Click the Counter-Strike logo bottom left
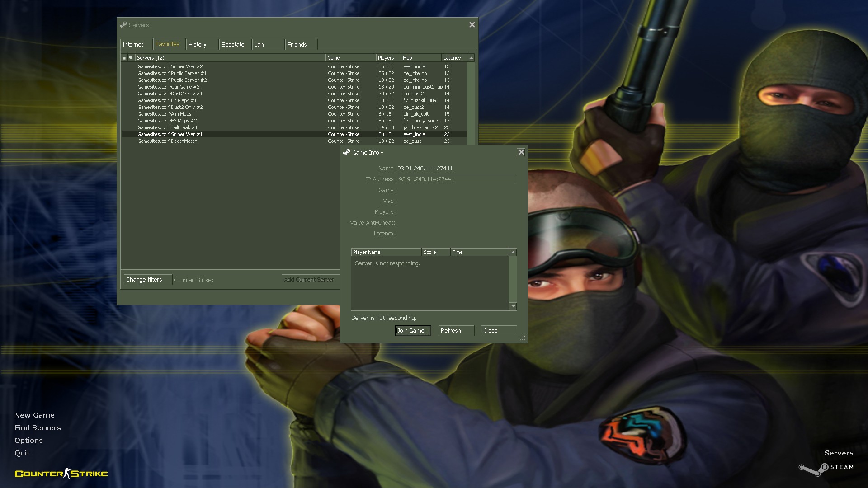This screenshot has height=488, width=868. [61, 474]
